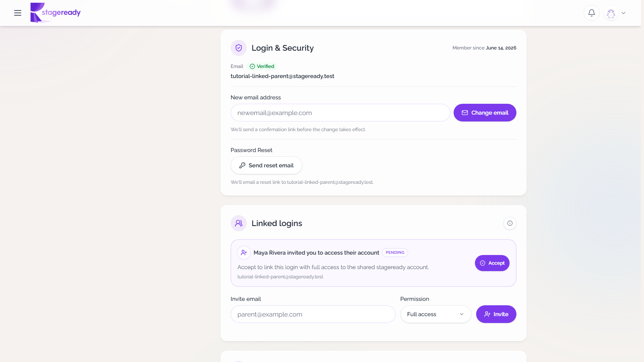Click the Linked logins heading text
This screenshot has height=362, width=644.
pyautogui.click(x=277, y=223)
